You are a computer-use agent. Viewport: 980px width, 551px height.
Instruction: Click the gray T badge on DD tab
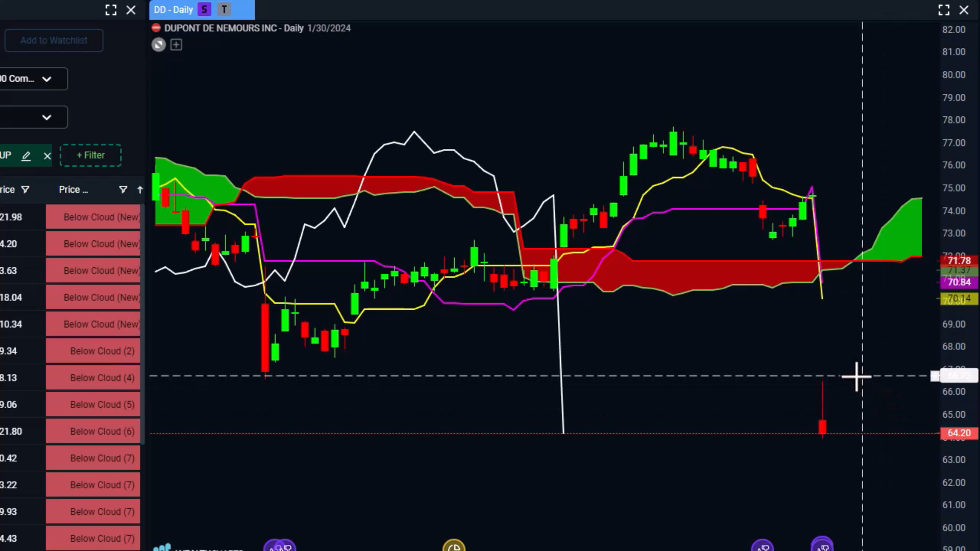coord(224,10)
